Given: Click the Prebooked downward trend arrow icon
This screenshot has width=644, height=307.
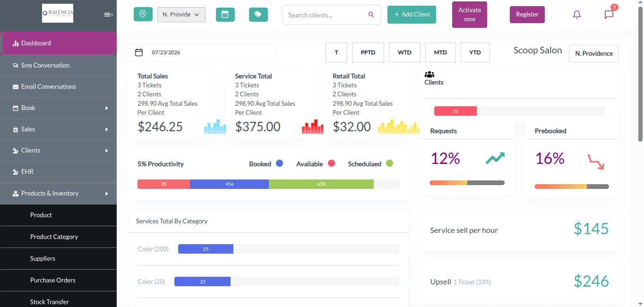Looking at the screenshot, I should pos(596,162).
